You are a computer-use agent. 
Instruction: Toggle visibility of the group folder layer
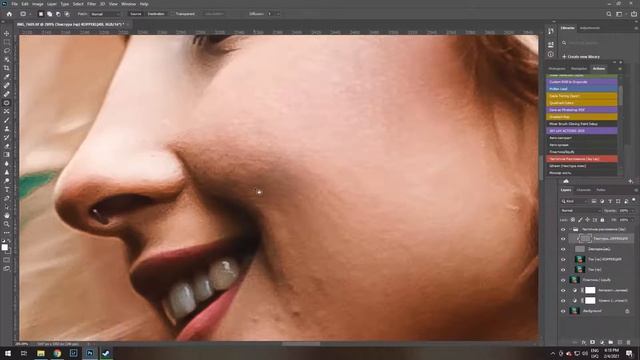click(563, 229)
